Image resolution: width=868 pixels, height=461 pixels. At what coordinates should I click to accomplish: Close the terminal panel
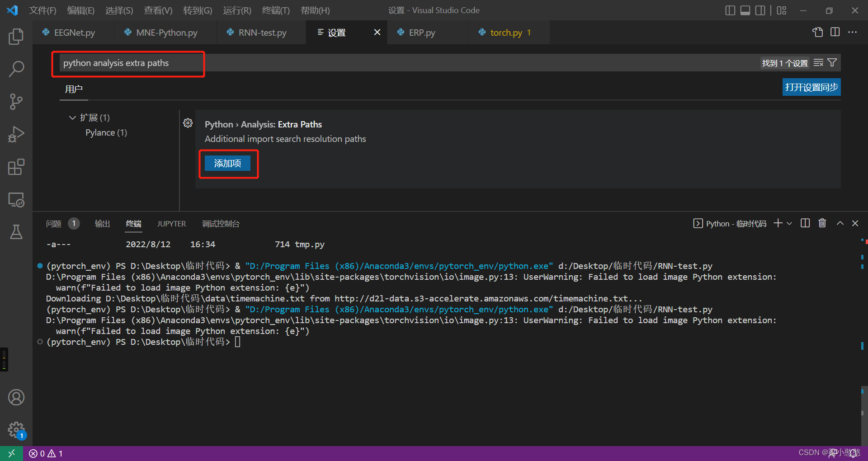click(855, 223)
